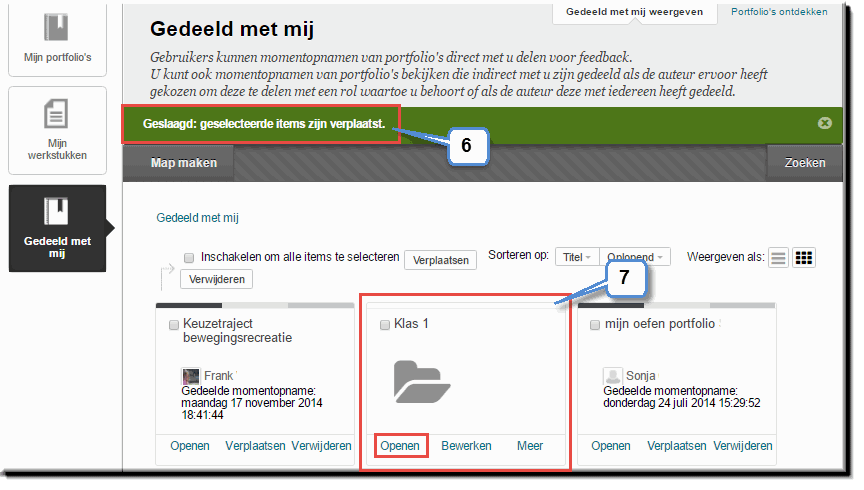The width and height of the screenshot is (864, 490).
Task: Go to Mijn werkstukken sidebar section
Action: coord(57,130)
